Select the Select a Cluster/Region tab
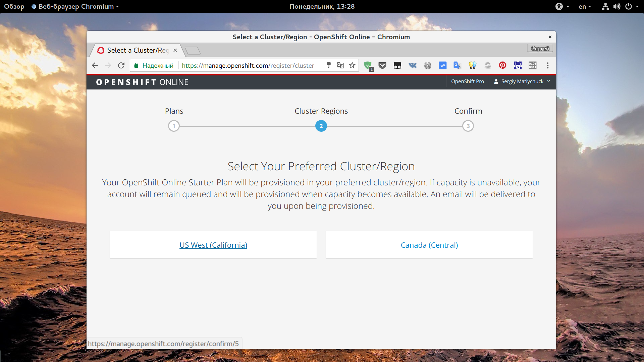Viewport: 644px width, 362px height. coord(138,50)
